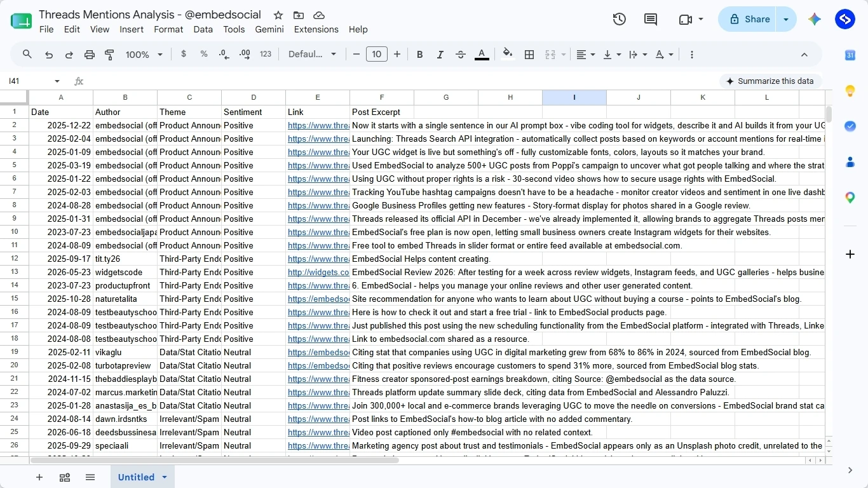Format as percent icon
Viewport: 868px width, 488px height.
(x=204, y=55)
